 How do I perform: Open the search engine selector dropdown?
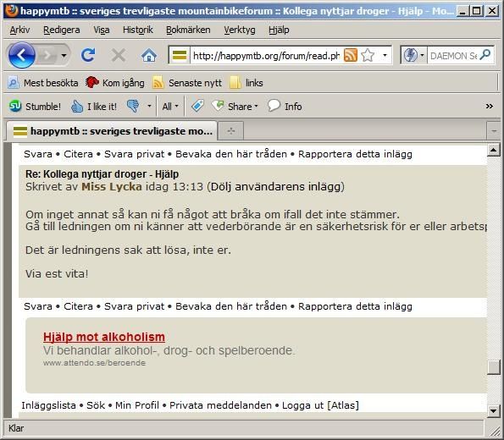(x=414, y=55)
